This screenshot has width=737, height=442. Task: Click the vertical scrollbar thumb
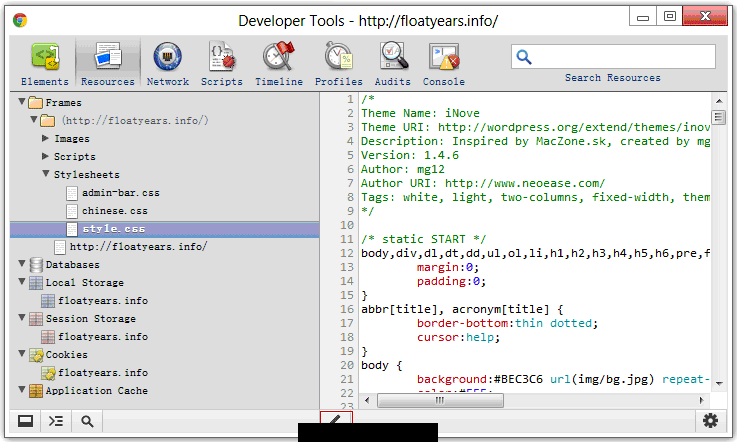719,117
